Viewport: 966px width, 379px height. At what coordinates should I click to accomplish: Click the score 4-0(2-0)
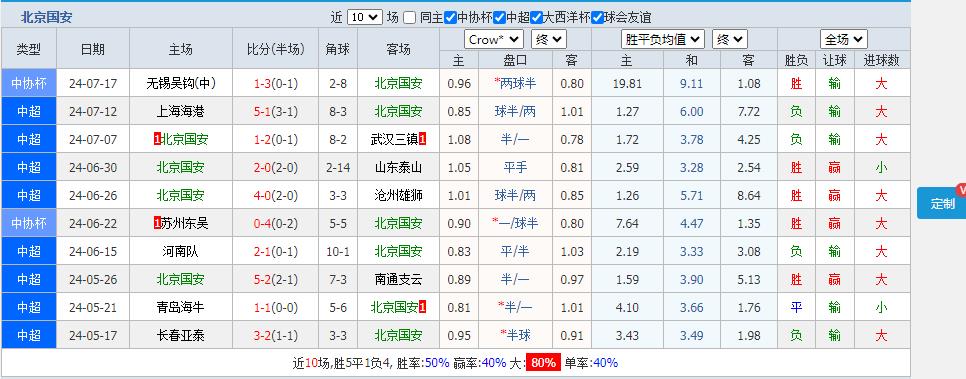(275, 195)
